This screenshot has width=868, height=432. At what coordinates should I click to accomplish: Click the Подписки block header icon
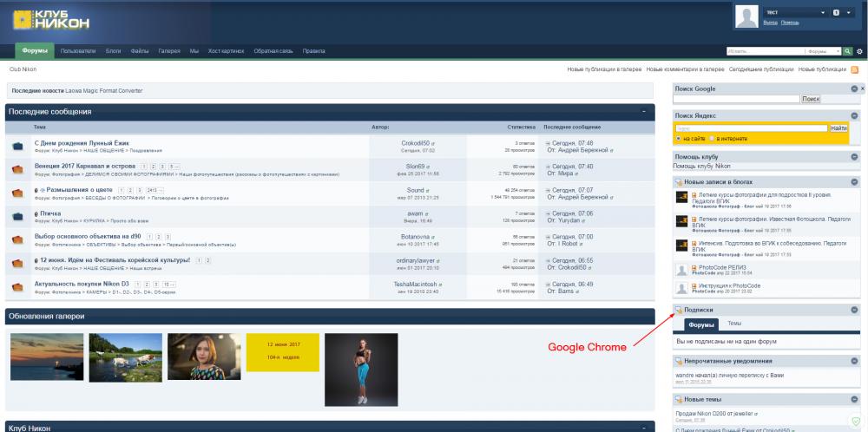click(x=679, y=311)
